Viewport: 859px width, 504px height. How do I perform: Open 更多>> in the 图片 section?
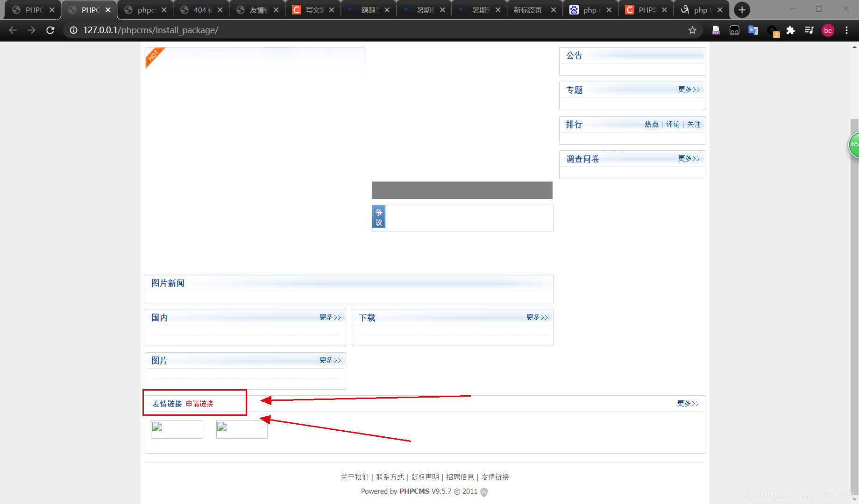pos(330,360)
